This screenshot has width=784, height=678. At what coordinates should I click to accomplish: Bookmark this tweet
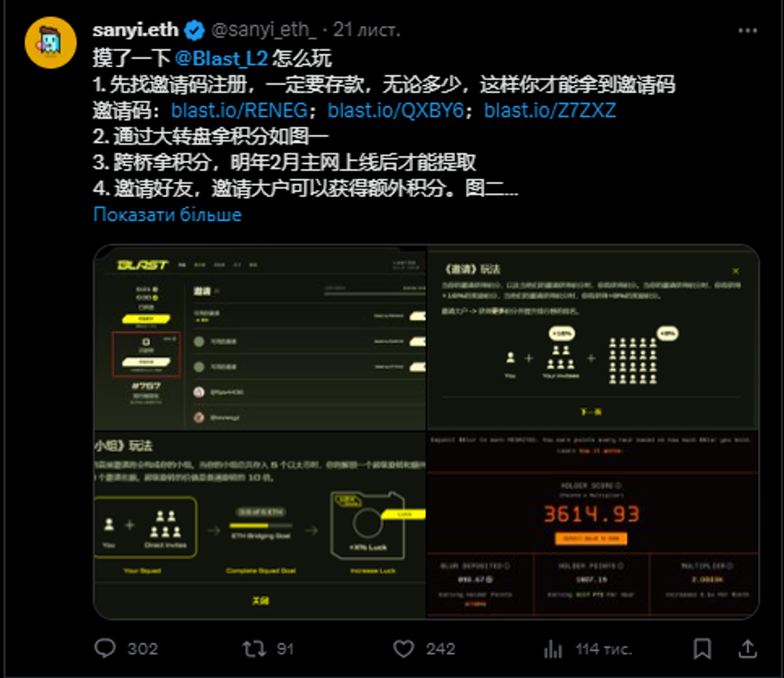pyautogui.click(x=702, y=649)
